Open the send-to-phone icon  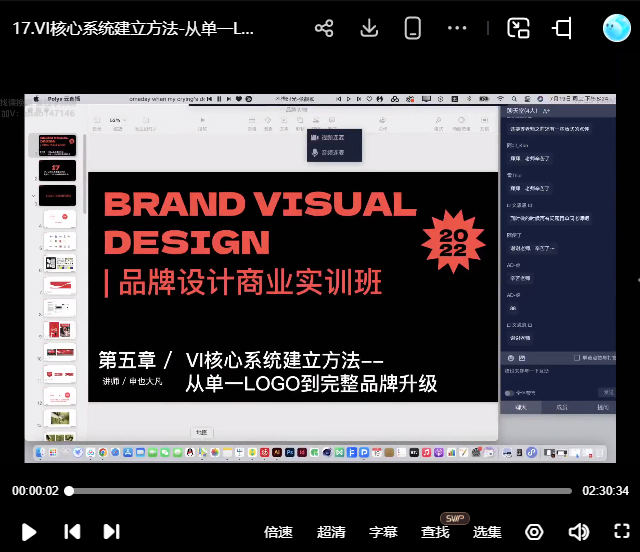coord(413,28)
